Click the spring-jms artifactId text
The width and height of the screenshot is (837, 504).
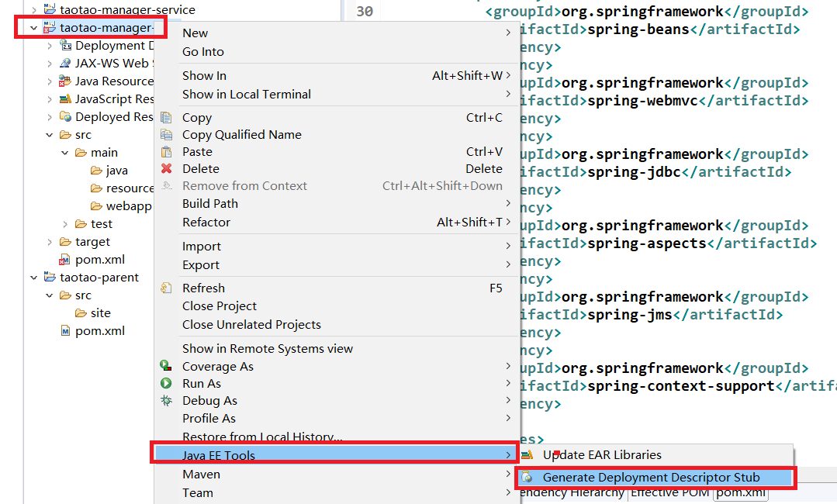(630, 315)
